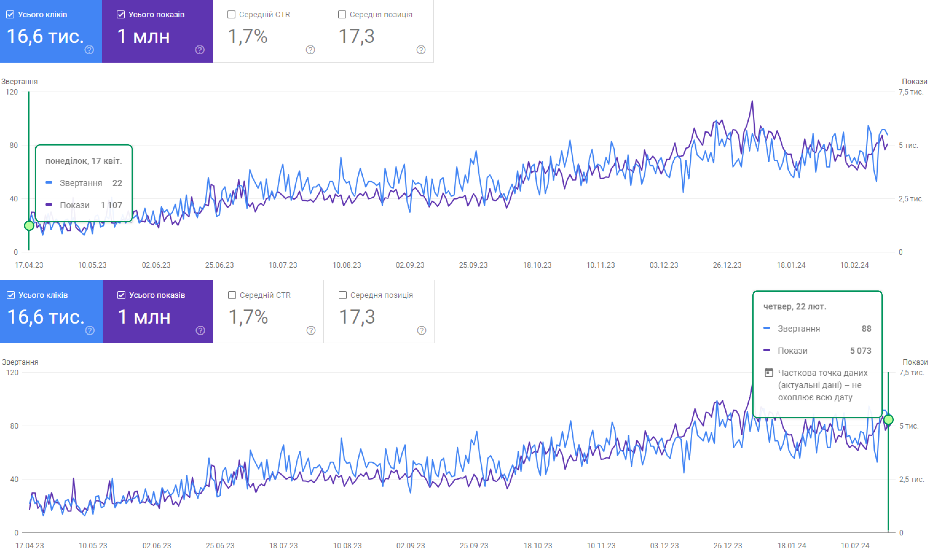Image resolution: width=930 pixels, height=560 pixels.
Task: Click help icon on top Усього кліків card
Action: click(89, 50)
